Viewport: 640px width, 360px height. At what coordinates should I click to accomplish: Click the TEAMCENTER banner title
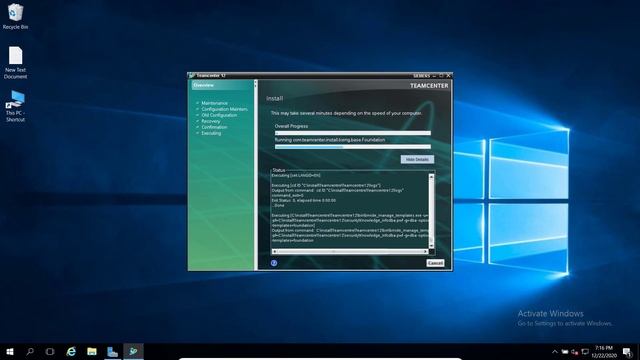[x=429, y=86]
